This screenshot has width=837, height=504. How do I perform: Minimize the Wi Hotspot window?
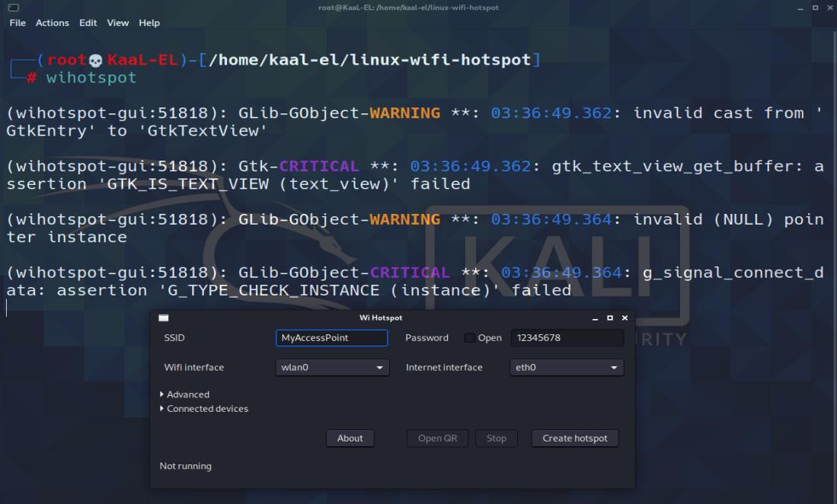point(595,318)
